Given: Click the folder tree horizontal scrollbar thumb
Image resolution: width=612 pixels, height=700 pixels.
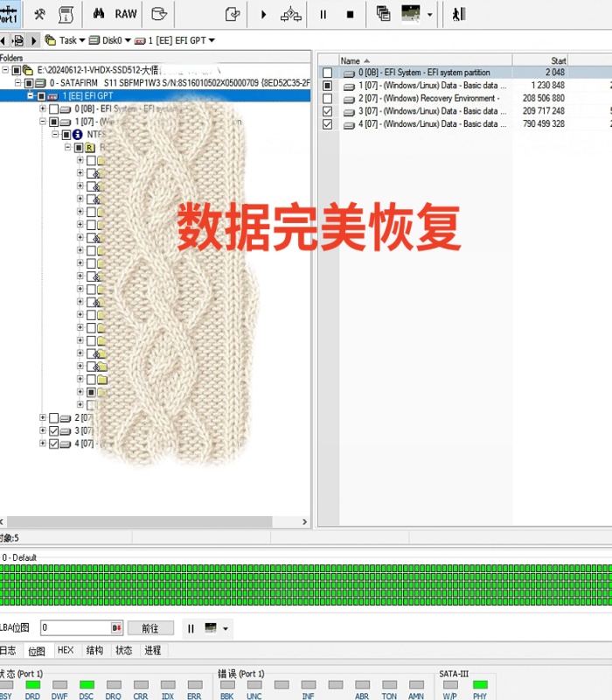Looking at the screenshot, I should tap(139, 521).
